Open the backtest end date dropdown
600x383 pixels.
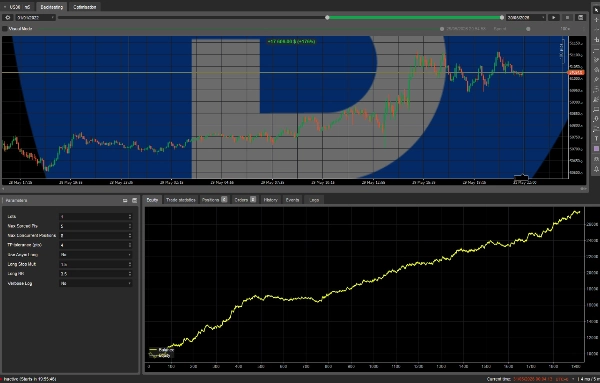543,18
